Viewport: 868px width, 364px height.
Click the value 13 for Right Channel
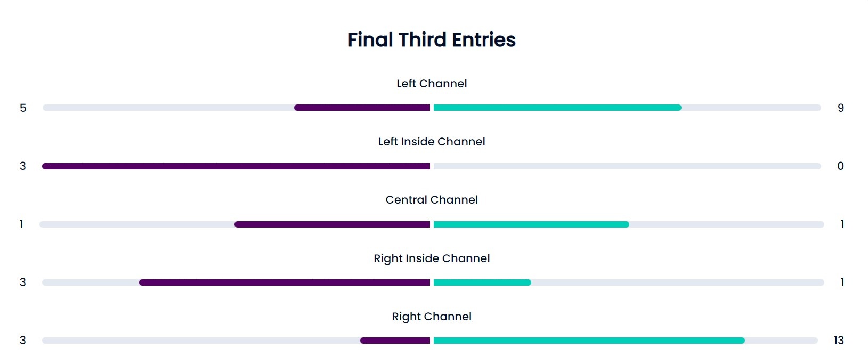(x=839, y=341)
